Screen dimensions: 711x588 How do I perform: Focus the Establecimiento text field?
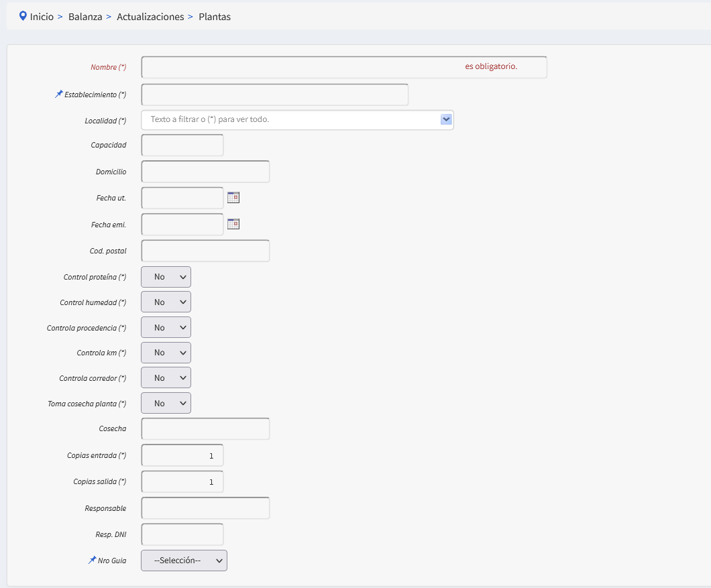point(274,95)
